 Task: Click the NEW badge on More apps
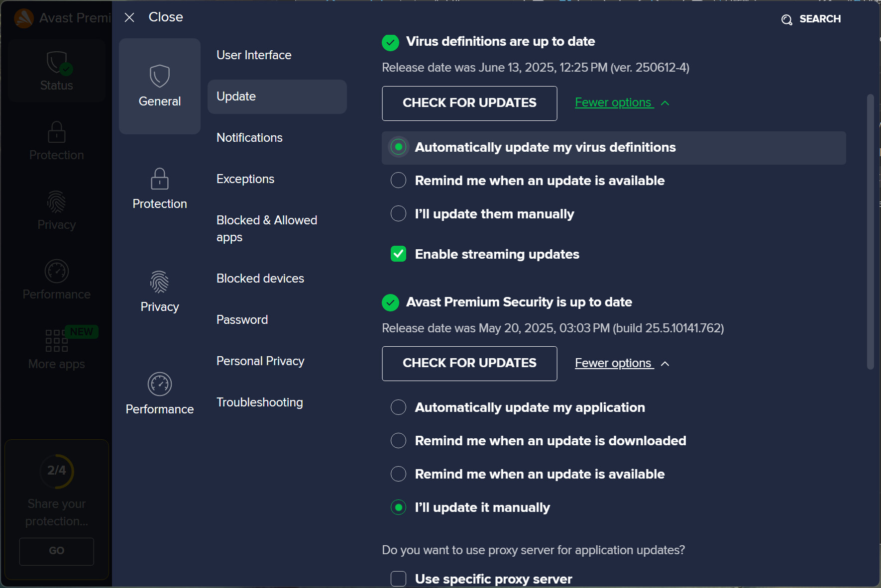82,332
